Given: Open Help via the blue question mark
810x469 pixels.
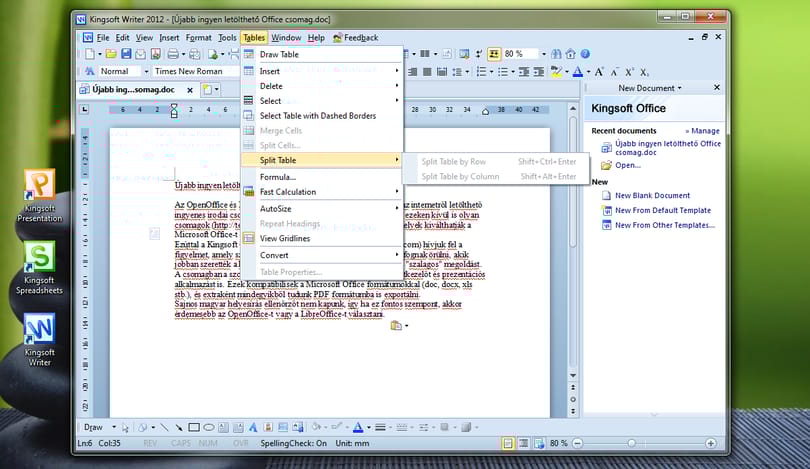Looking at the screenshot, I should (x=585, y=54).
